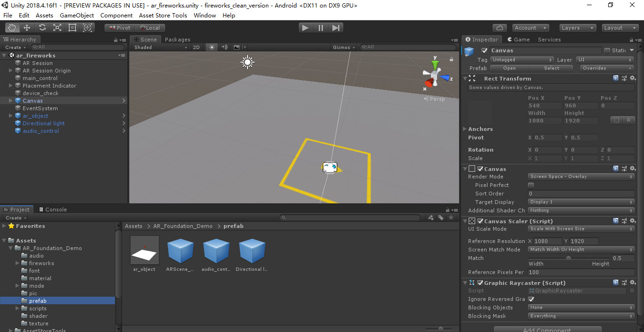Expand the Anchors foldout
644x332 pixels.
(465, 129)
